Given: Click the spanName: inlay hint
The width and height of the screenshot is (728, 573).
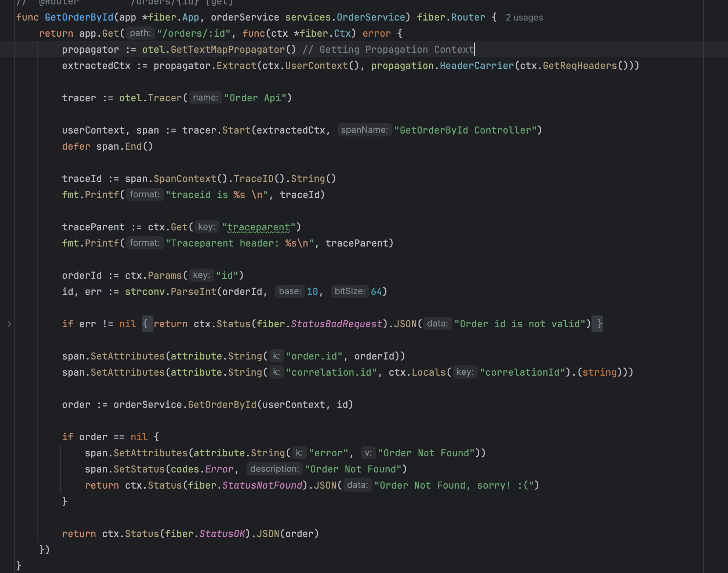Looking at the screenshot, I should tap(364, 130).
